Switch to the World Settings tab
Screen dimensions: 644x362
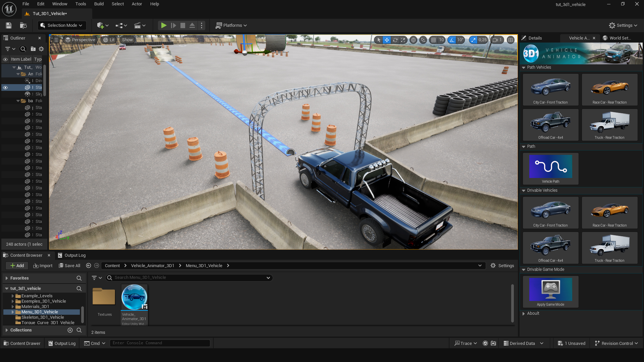[620, 38]
